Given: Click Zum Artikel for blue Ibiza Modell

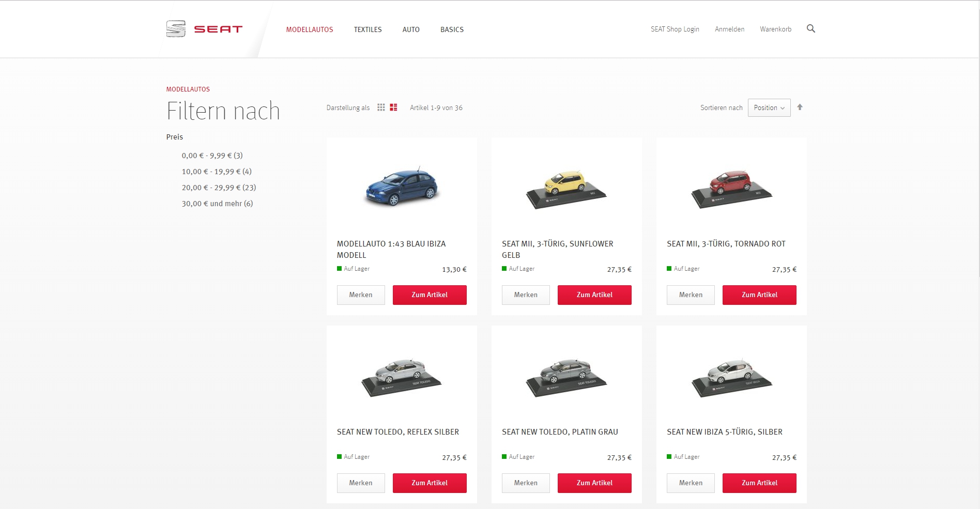Looking at the screenshot, I should (430, 295).
